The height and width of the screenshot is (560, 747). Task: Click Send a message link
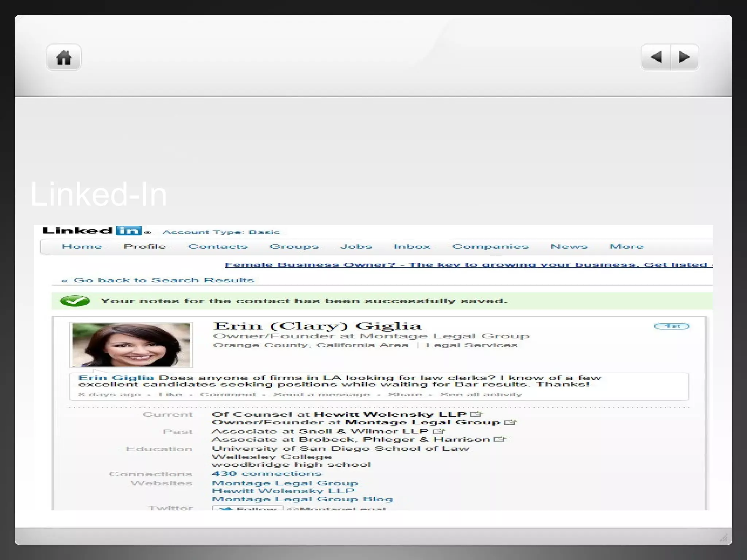(322, 394)
